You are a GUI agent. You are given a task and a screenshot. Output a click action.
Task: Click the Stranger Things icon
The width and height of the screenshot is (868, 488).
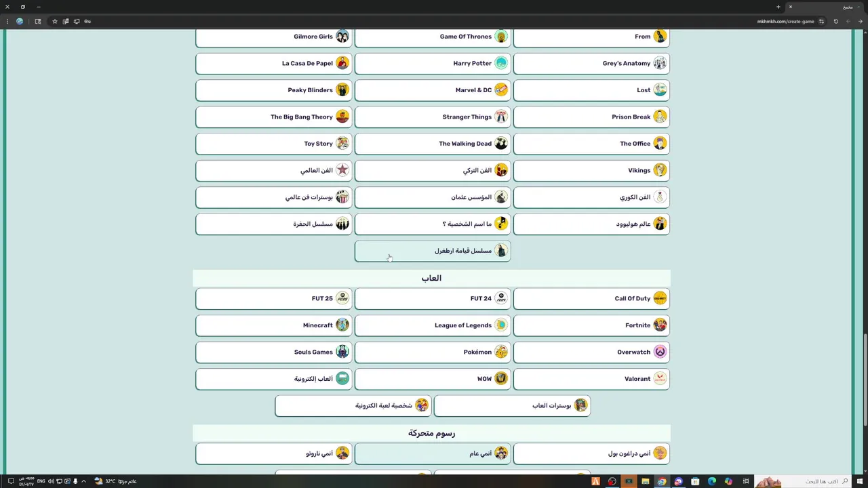(x=501, y=117)
